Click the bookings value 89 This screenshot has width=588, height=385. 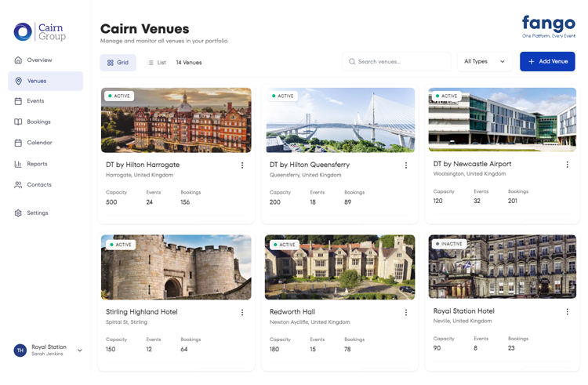point(348,202)
